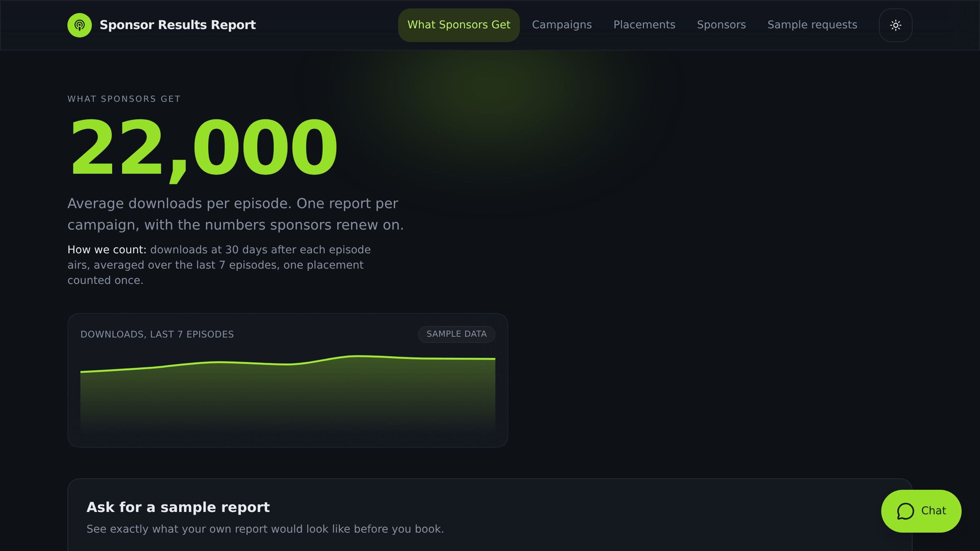Click the green podcast logo icon
The height and width of the screenshot is (551, 980).
pyautogui.click(x=80, y=25)
